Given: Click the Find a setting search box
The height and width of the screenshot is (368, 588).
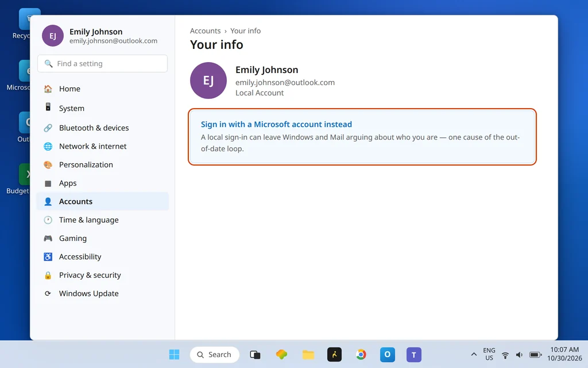Looking at the screenshot, I should (x=102, y=63).
